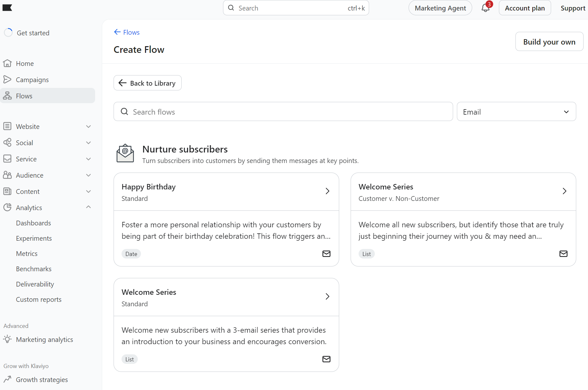Click the Audience sidebar icon

(8, 175)
